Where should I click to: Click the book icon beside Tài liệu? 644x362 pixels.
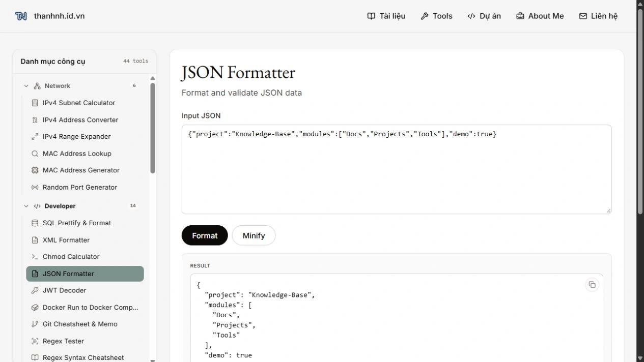[371, 16]
